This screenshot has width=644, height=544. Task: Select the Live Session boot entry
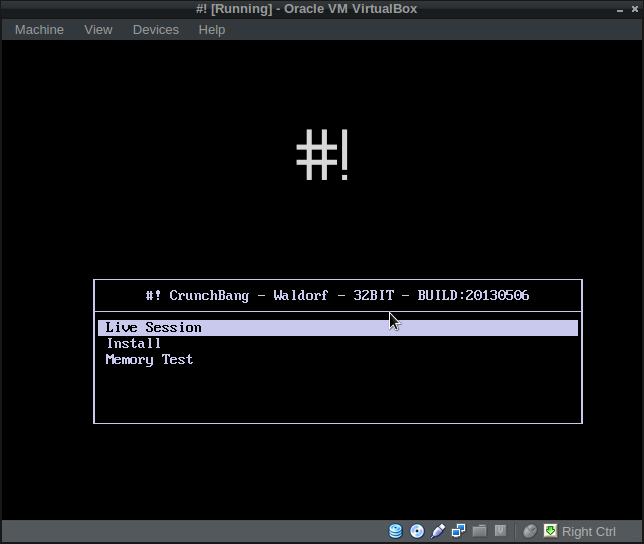click(154, 328)
